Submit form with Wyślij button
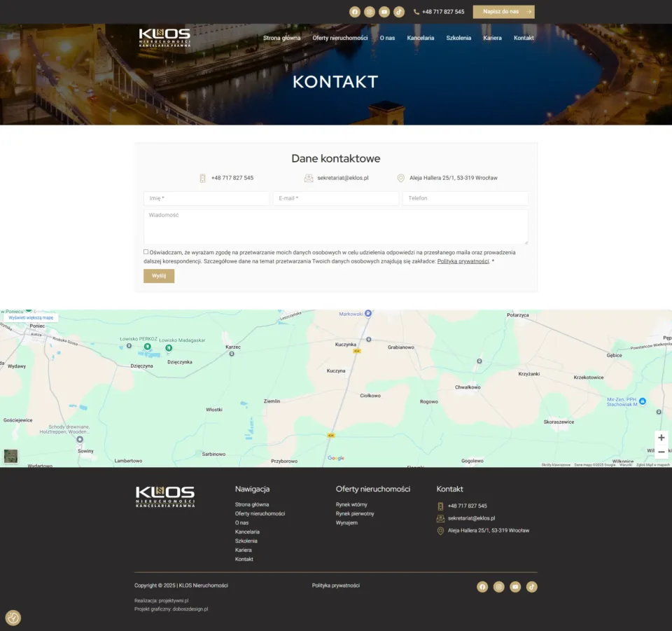Image resolution: width=672 pixels, height=631 pixels. click(159, 276)
